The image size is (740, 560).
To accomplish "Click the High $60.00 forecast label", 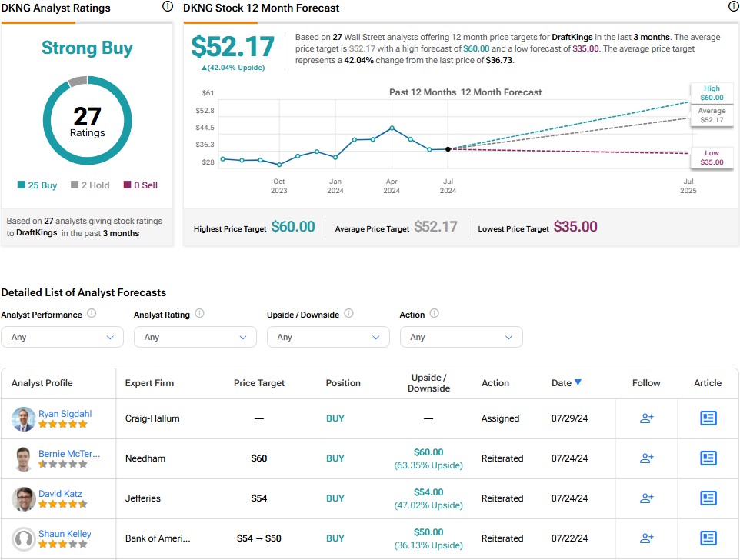I will pos(712,93).
